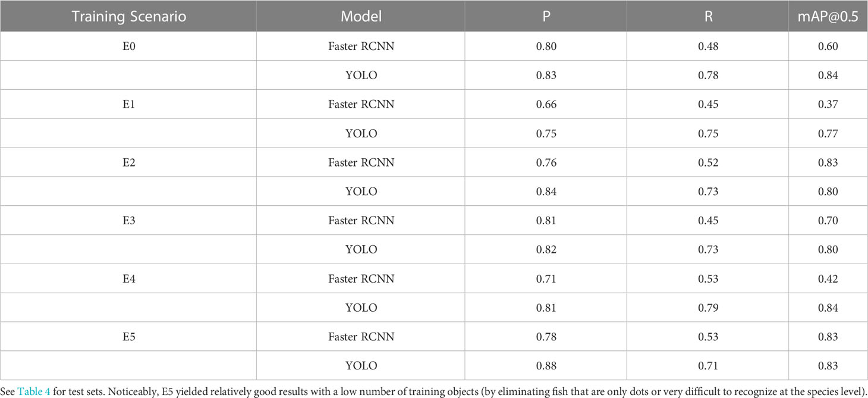The width and height of the screenshot is (868, 398).
Task: Select the Model column header
Action: pos(361,16)
